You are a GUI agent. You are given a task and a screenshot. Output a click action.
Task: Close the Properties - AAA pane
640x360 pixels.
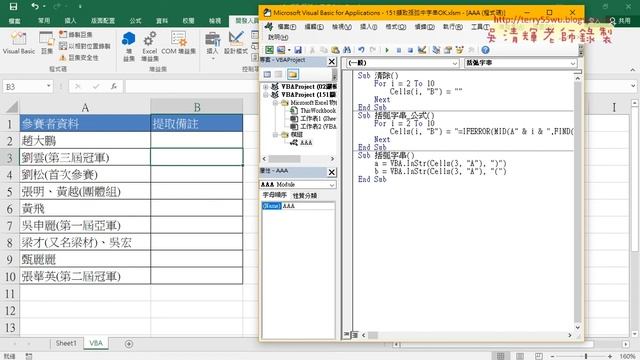[332, 172]
